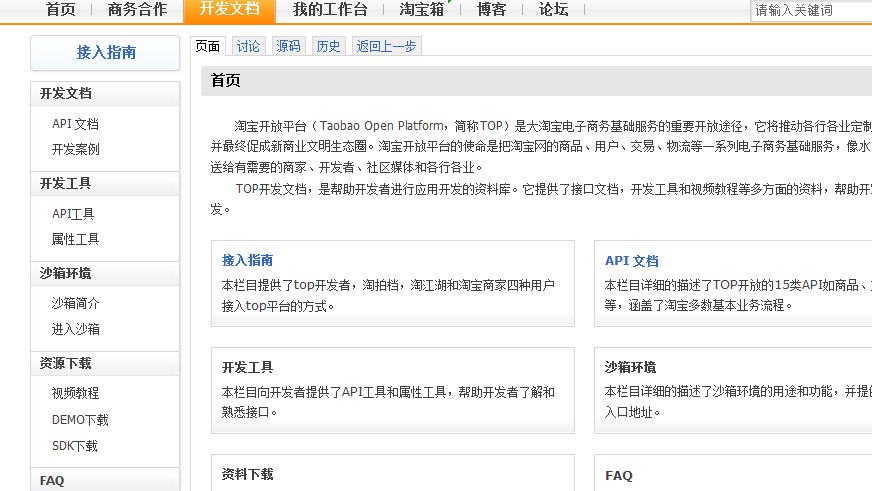Click the 开发工具 card title

tap(247, 368)
